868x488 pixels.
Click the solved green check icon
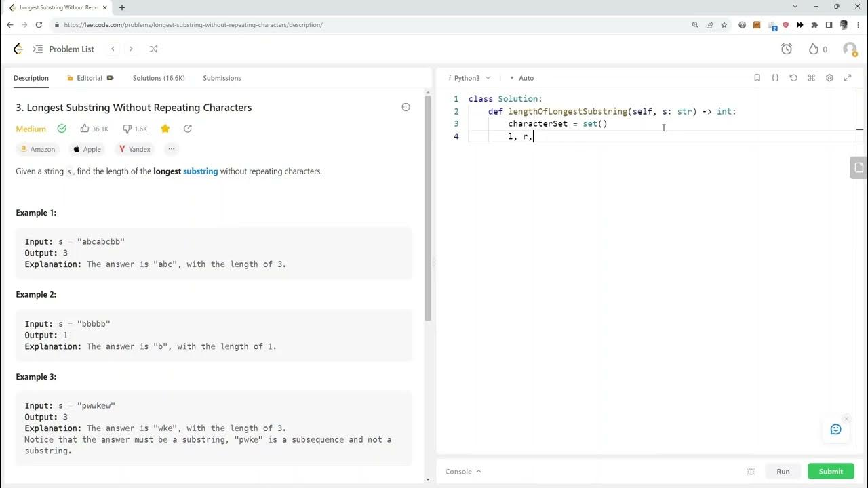(x=62, y=129)
